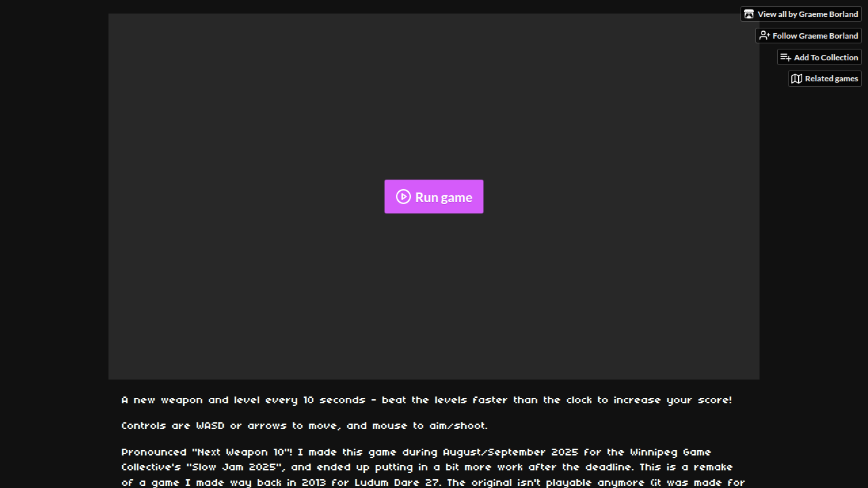Click the map icon beside Related games

pos(797,79)
